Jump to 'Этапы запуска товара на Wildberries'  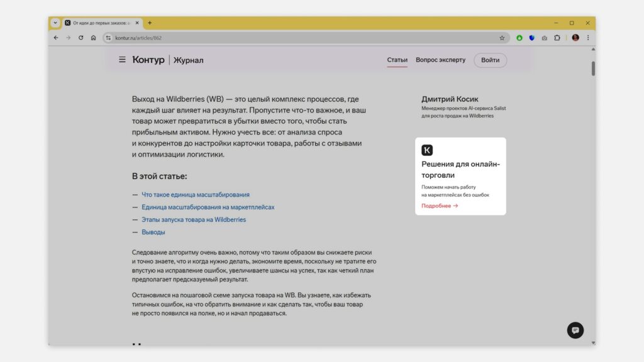(x=194, y=219)
